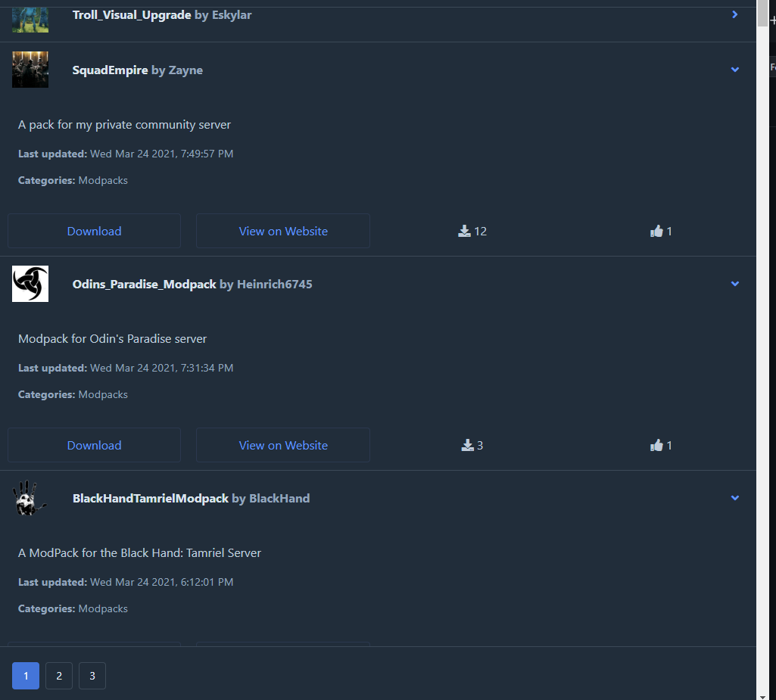Expand the Troll_Visual_Upgrade entry chevron

pyautogui.click(x=735, y=15)
